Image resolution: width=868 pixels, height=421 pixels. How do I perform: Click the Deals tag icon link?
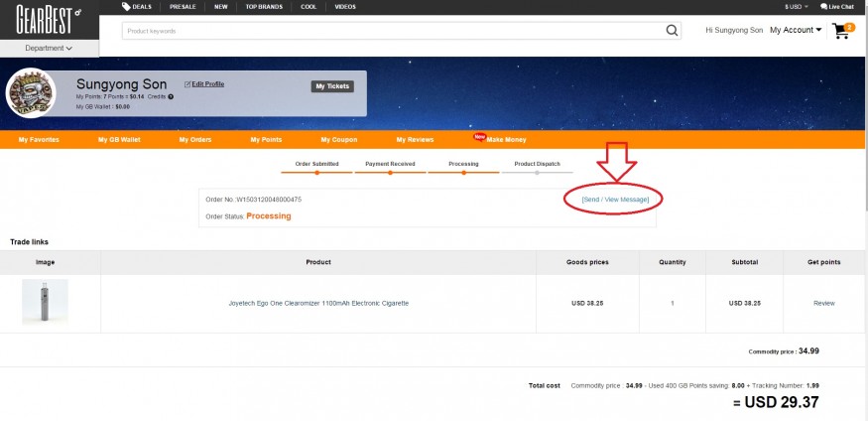click(x=136, y=7)
